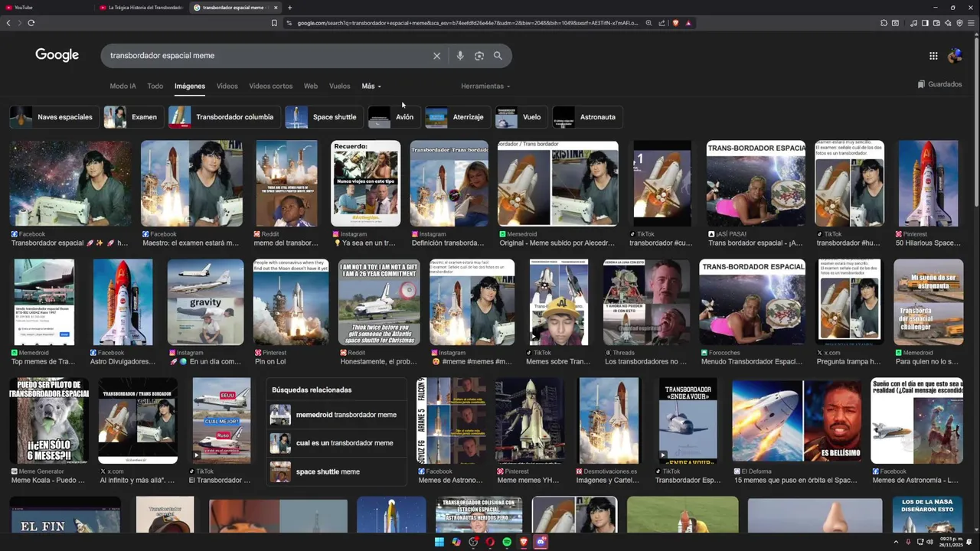
Task: Open Brave VPN shield icon
Action: (x=960, y=23)
